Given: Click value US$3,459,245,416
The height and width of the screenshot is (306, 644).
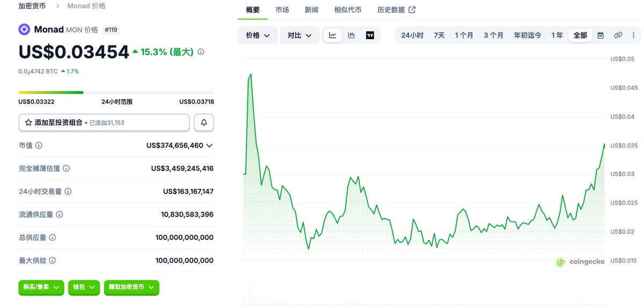Looking at the screenshot, I should pos(182,168).
